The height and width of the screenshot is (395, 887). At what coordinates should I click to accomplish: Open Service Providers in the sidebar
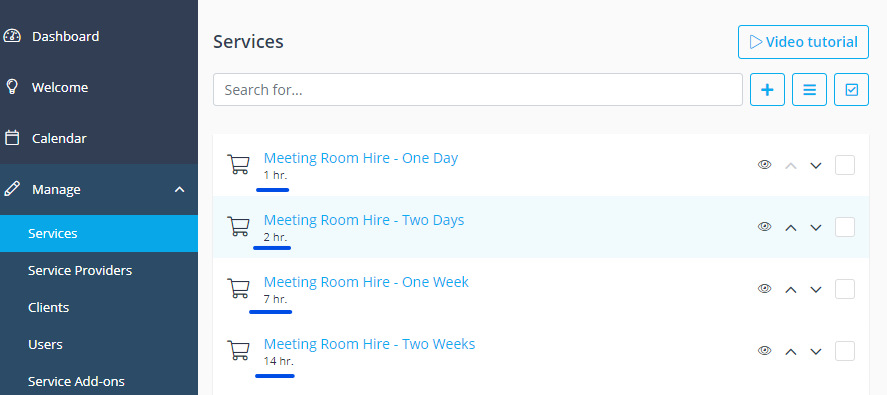pyautogui.click(x=80, y=271)
